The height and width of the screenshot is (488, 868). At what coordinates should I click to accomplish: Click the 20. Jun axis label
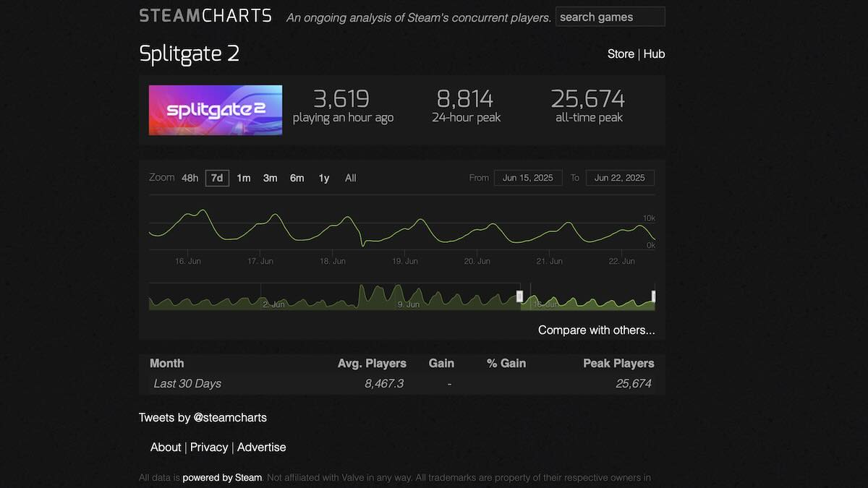477,261
